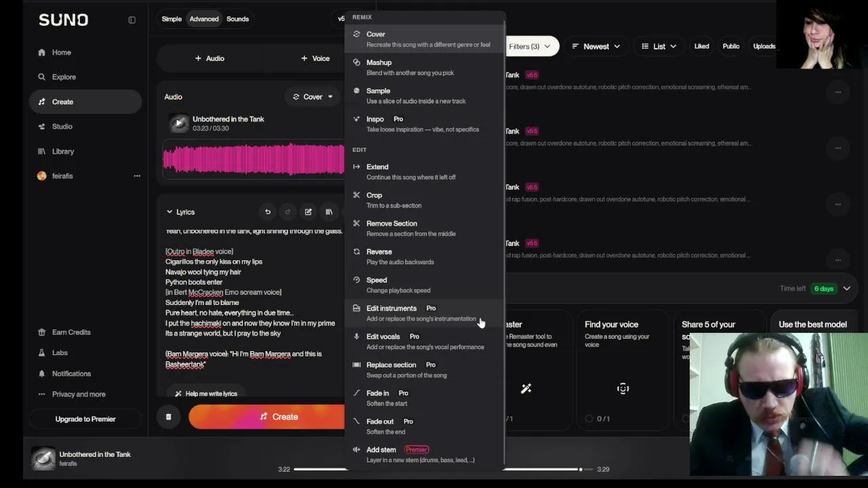Open the more options dots beside feirafis
The height and width of the screenshot is (488, 868).
[137, 176]
